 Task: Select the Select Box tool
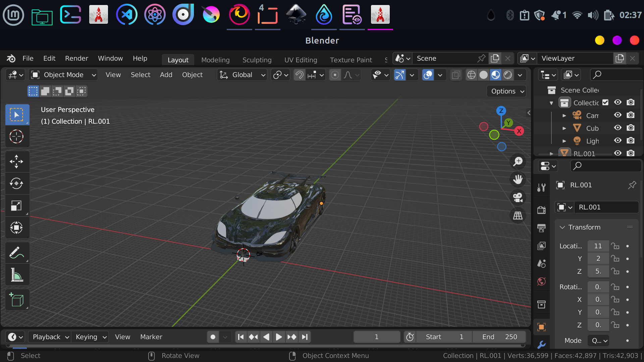tap(17, 115)
